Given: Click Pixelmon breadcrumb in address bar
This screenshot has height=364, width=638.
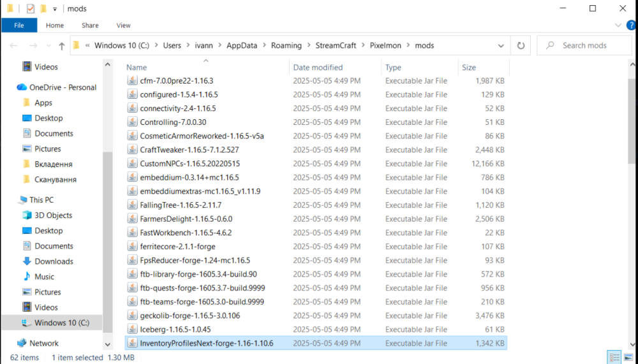Looking at the screenshot, I should coord(385,45).
